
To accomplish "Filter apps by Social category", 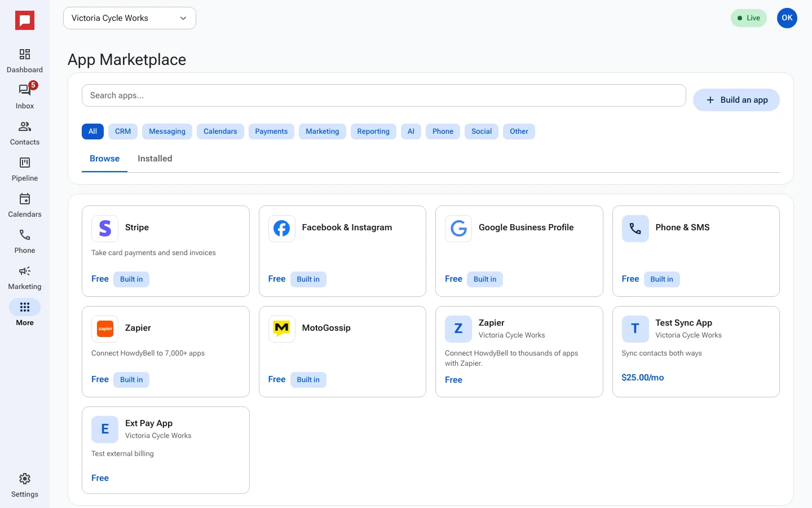I will point(482,132).
